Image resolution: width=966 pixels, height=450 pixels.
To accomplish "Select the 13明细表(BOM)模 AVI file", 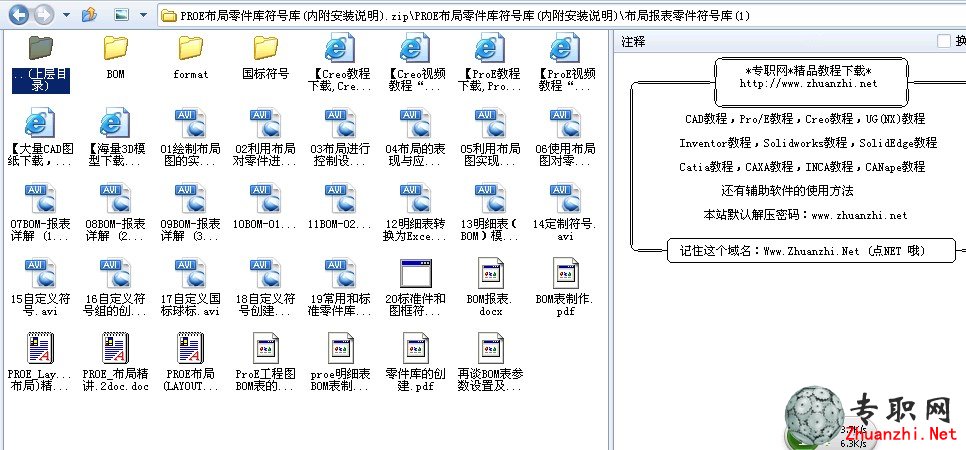I will [490, 213].
